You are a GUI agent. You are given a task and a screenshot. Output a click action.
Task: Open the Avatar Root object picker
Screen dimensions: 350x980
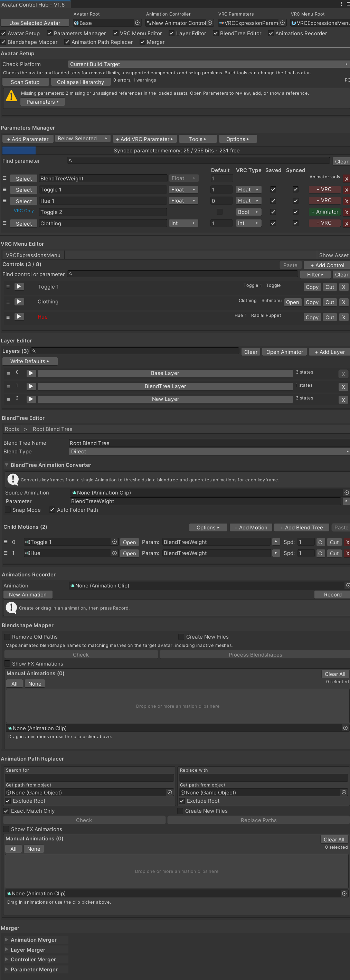pos(137,23)
